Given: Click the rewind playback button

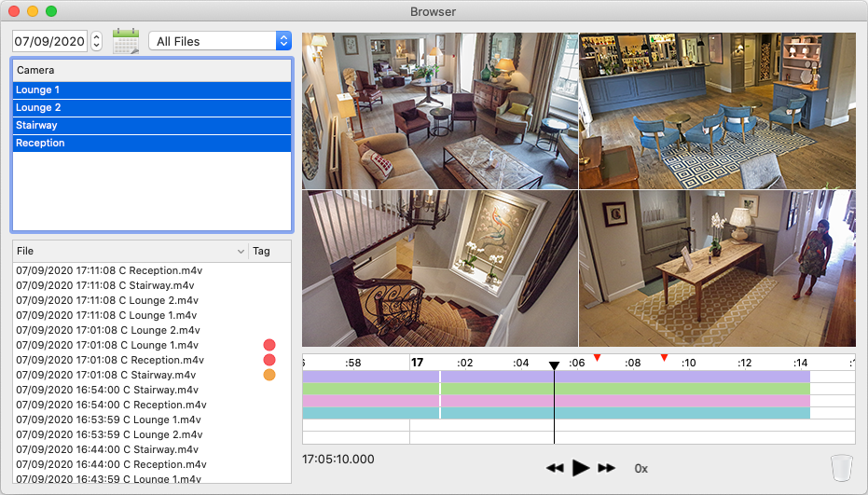Looking at the screenshot, I should 555,468.
